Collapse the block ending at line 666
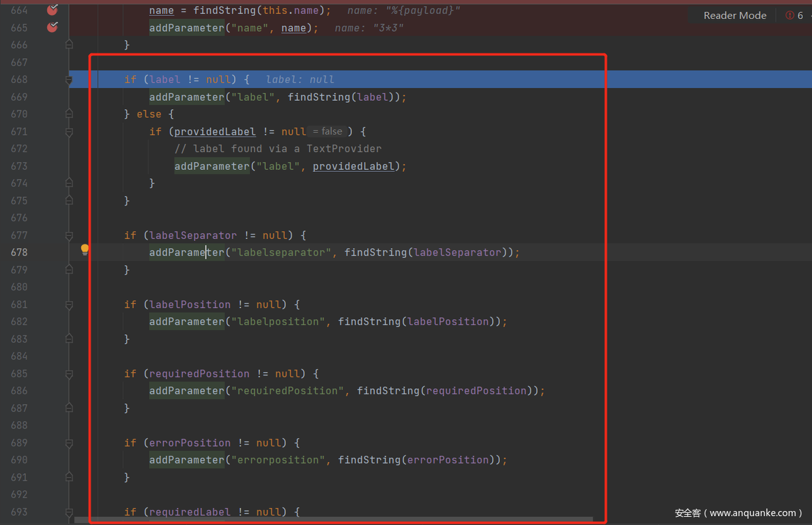This screenshot has height=525, width=812. (69, 44)
